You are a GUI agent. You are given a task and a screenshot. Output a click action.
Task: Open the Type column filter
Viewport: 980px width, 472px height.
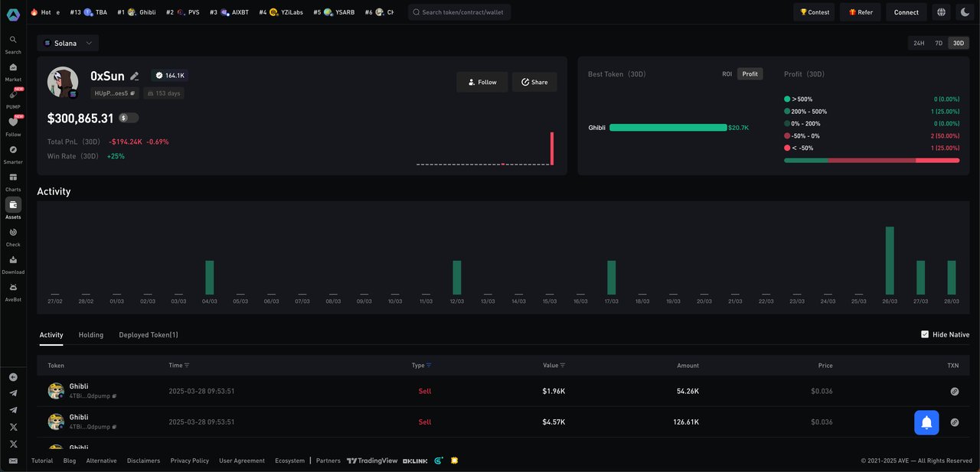pos(429,366)
